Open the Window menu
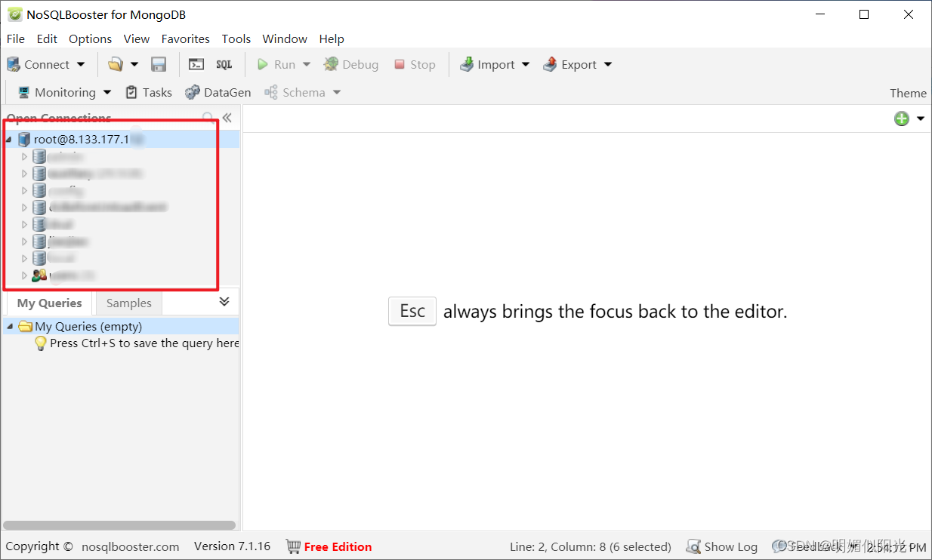The width and height of the screenshot is (932, 560). [285, 38]
